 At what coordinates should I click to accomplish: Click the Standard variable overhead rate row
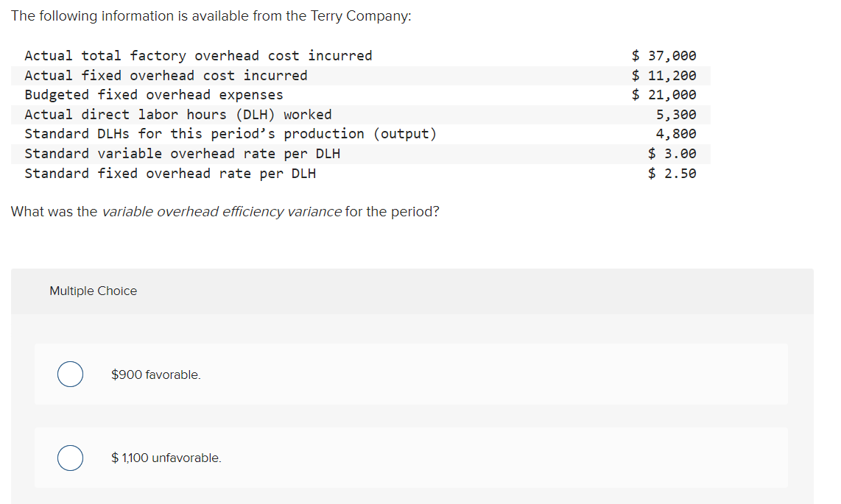pos(183,153)
